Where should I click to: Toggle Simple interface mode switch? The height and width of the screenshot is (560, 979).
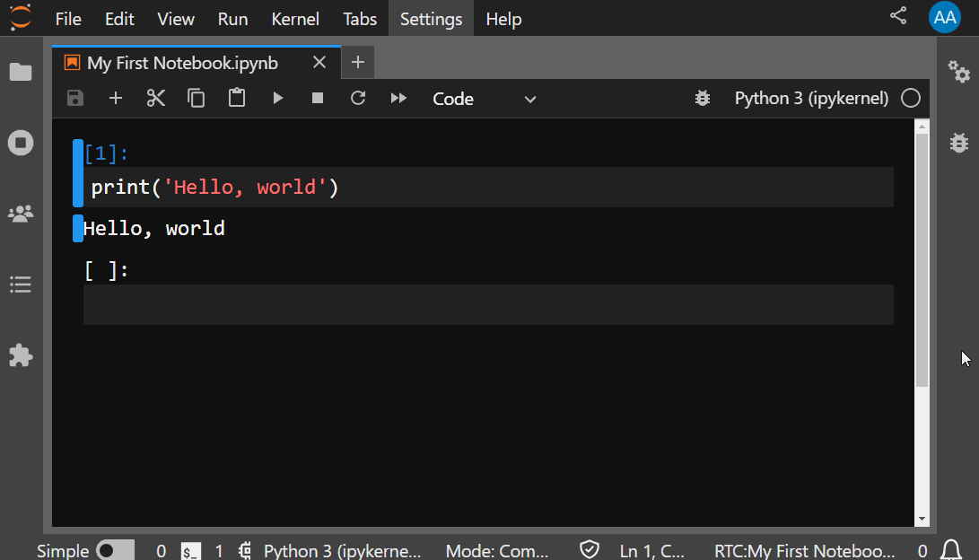pyautogui.click(x=116, y=551)
